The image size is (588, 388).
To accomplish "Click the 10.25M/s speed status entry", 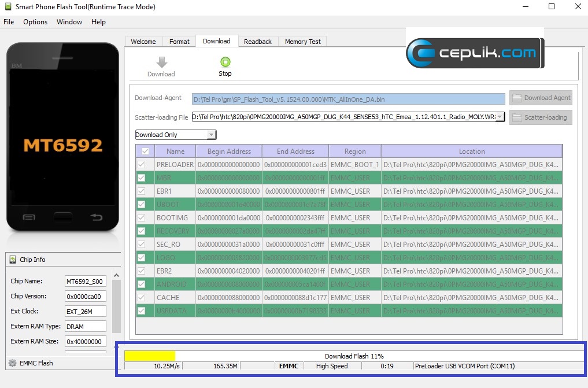I will click(x=153, y=366).
